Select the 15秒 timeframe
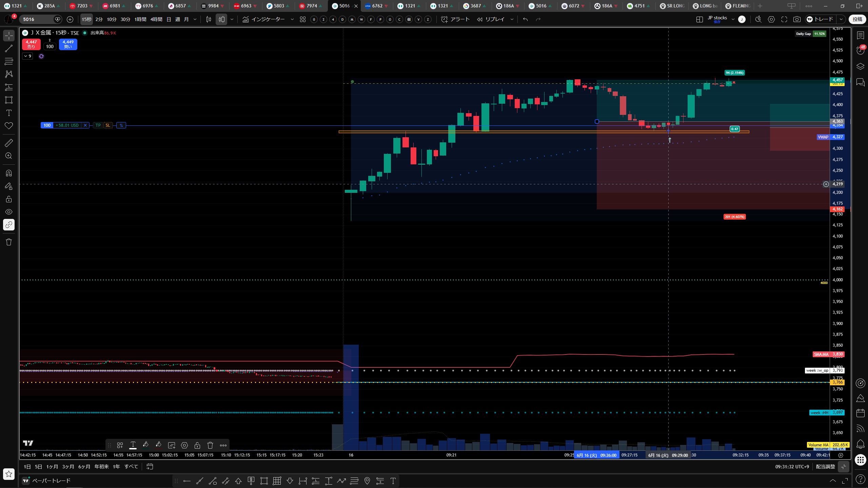868x488 pixels. pyautogui.click(x=86, y=20)
